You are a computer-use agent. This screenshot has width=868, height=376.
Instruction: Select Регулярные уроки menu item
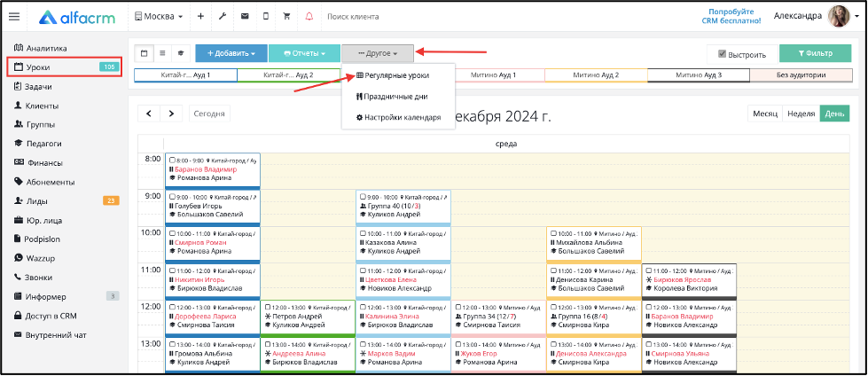point(396,75)
